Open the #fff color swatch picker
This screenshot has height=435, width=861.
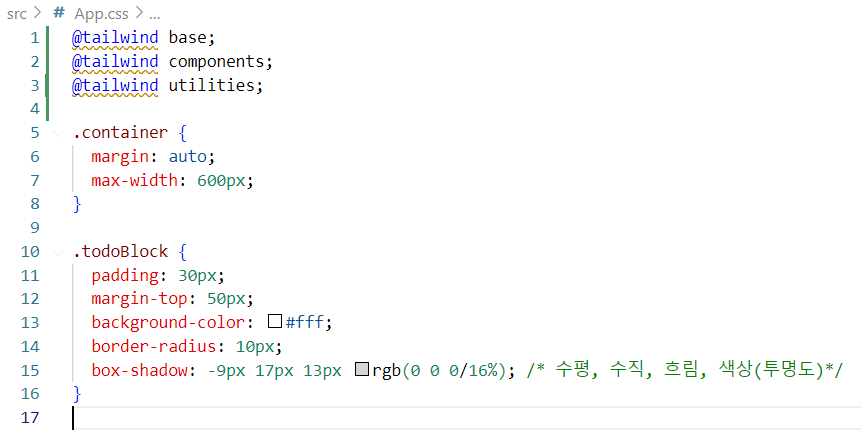(275, 321)
